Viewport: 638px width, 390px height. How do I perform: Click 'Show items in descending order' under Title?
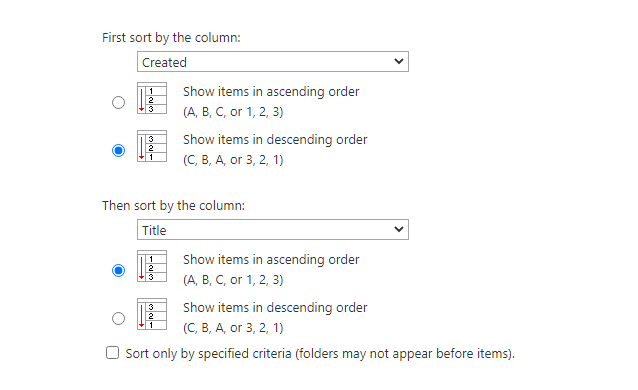tap(275, 308)
